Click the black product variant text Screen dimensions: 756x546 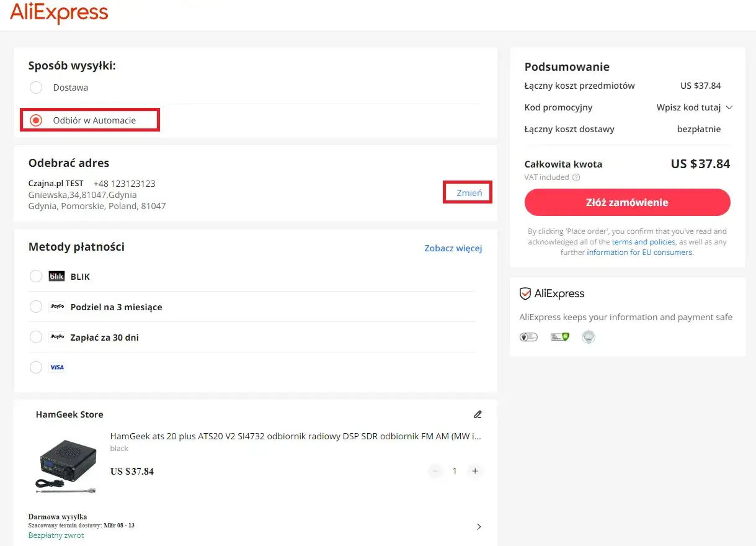[119, 448]
